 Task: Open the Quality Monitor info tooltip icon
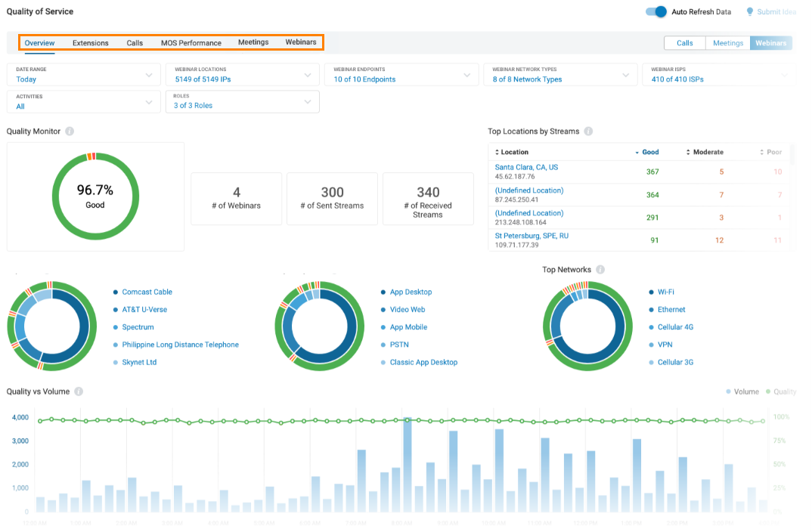coord(69,131)
